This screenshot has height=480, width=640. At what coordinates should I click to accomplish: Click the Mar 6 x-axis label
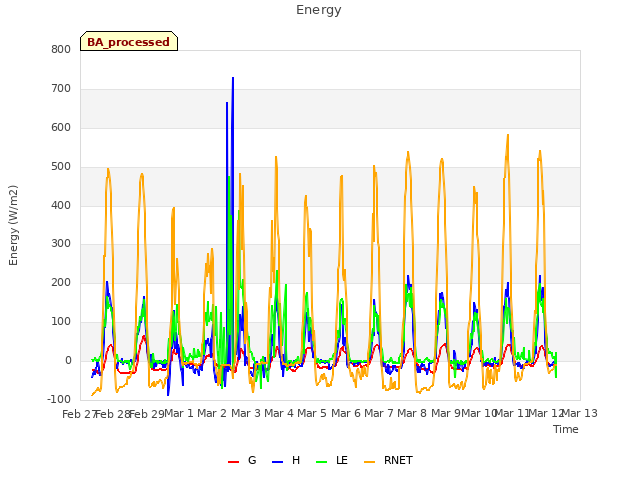click(x=346, y=413)
